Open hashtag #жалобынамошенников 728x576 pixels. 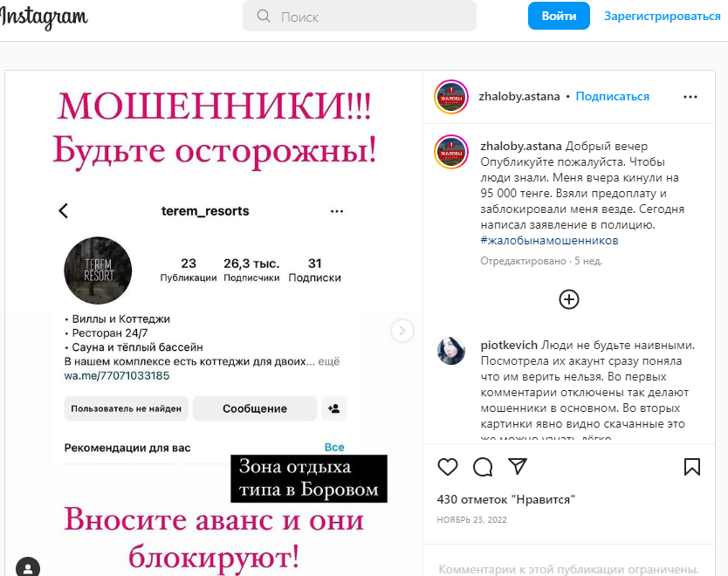click(549, 240)
